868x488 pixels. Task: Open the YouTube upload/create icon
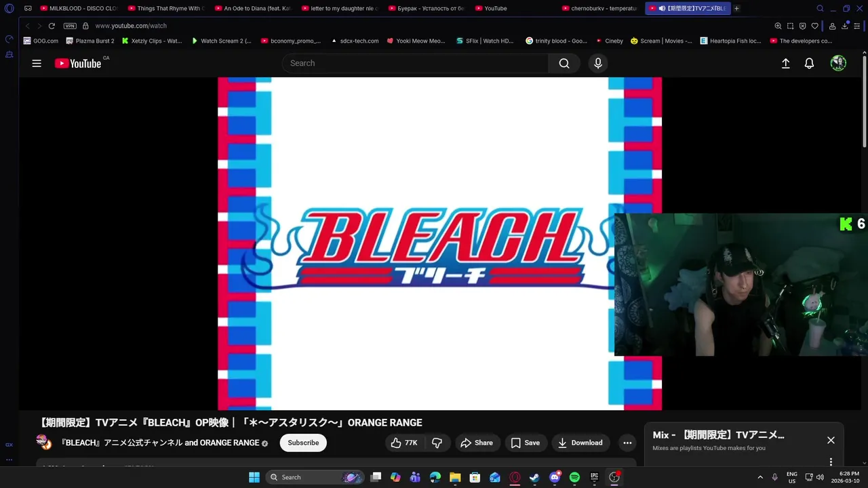pos(785,63)
